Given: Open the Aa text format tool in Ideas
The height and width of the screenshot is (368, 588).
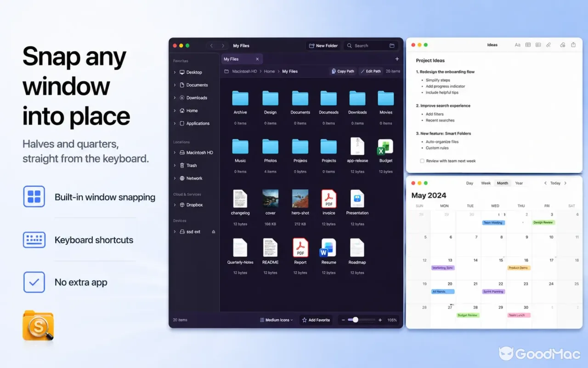Looking at the screenshot, I should coord(517,45).
